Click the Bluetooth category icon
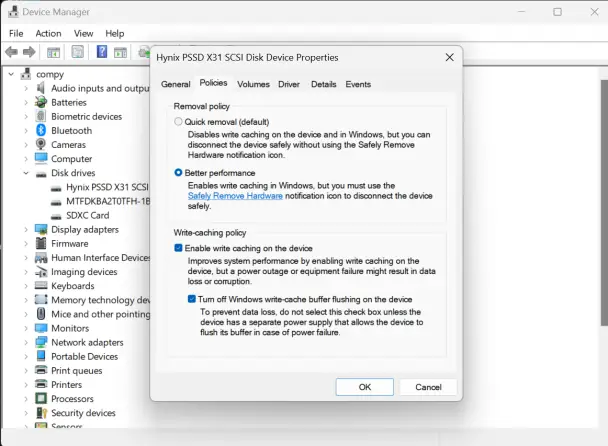 41,130
